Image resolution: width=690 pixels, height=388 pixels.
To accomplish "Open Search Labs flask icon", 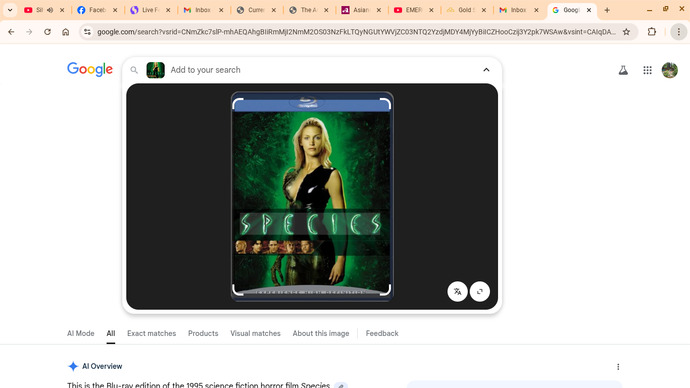I will [x=623, y=70].
